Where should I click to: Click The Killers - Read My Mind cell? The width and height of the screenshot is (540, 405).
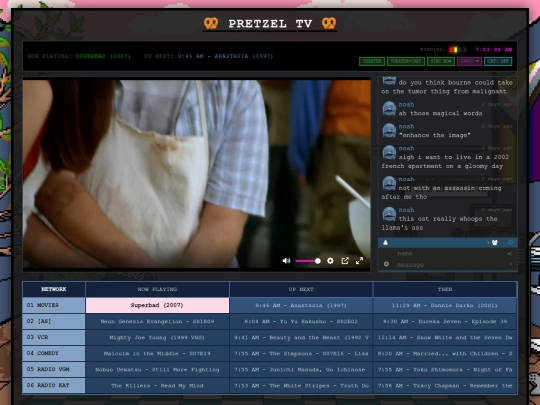157,385
